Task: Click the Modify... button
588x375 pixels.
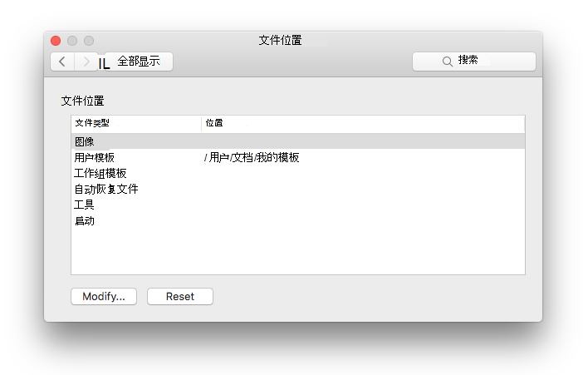Action: 104,297
